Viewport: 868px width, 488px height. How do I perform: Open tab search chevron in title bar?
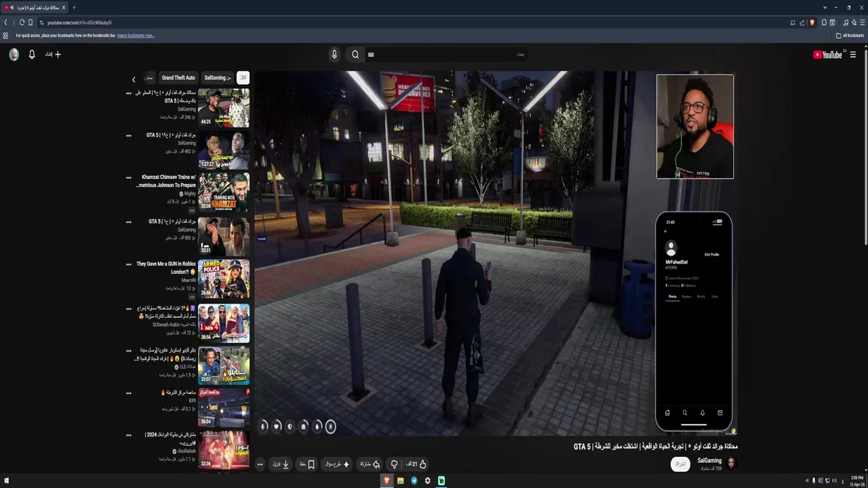[x=825, y=7]
